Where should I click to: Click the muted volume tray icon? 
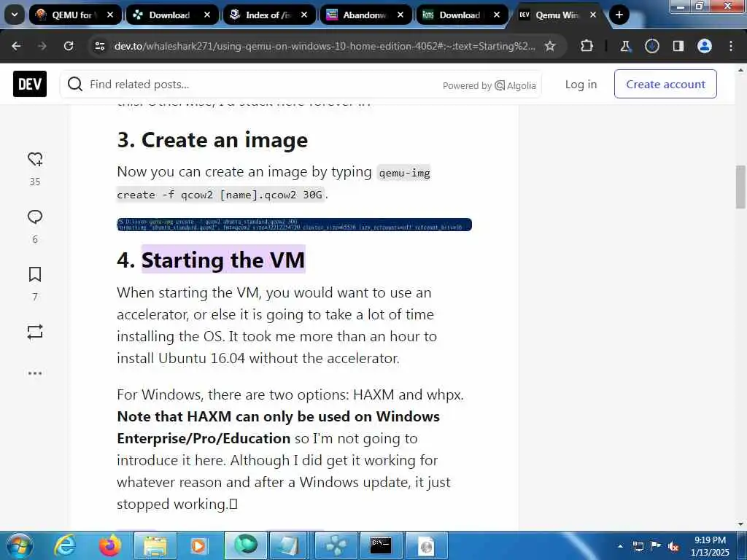tap(673, 546)
